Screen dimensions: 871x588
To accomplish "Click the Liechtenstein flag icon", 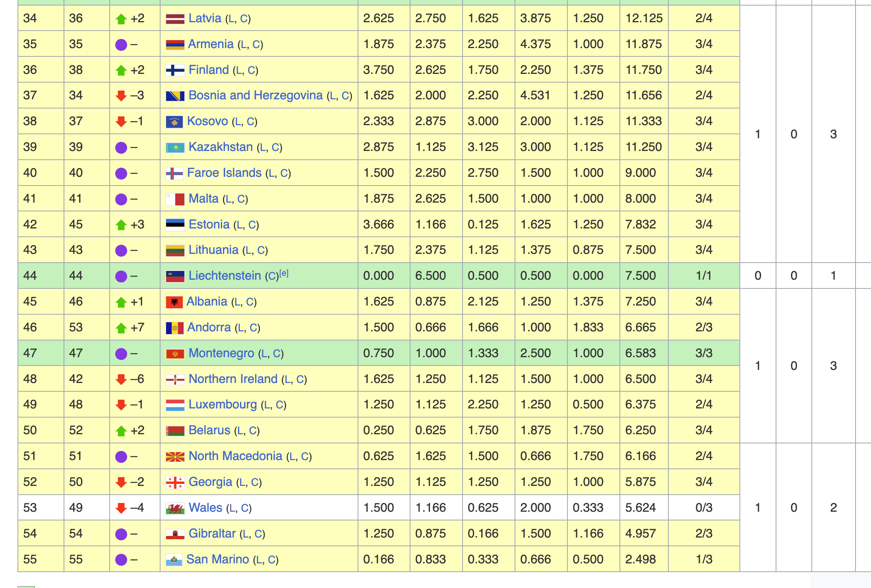I will coord(175,276).
